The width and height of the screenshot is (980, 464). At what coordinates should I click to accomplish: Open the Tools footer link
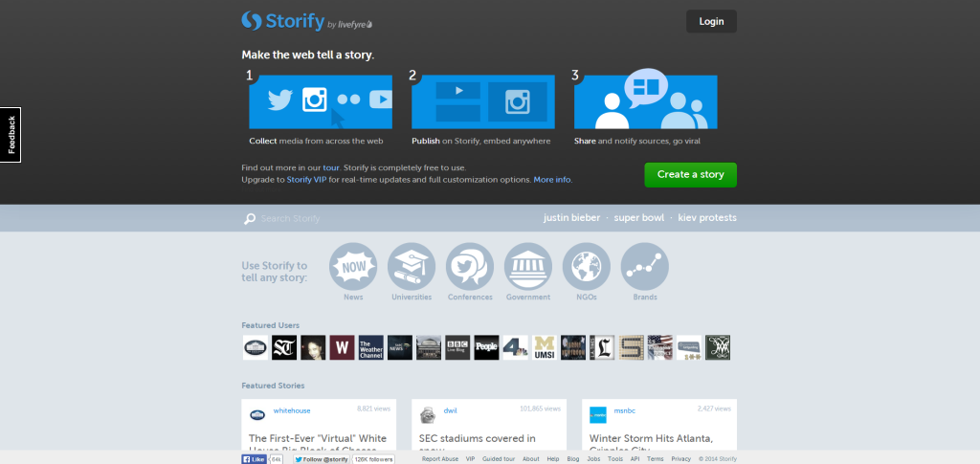click(615, 459)
